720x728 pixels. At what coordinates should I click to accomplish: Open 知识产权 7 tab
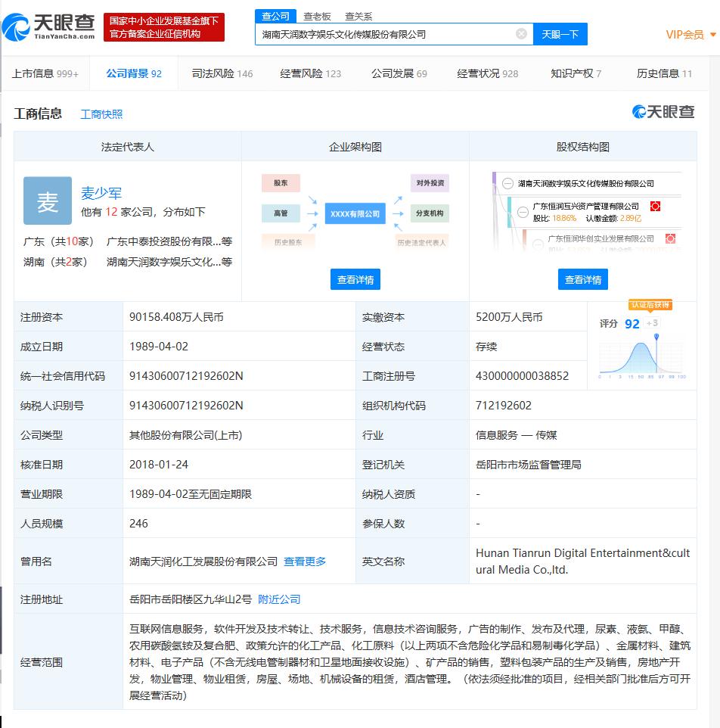576,73
